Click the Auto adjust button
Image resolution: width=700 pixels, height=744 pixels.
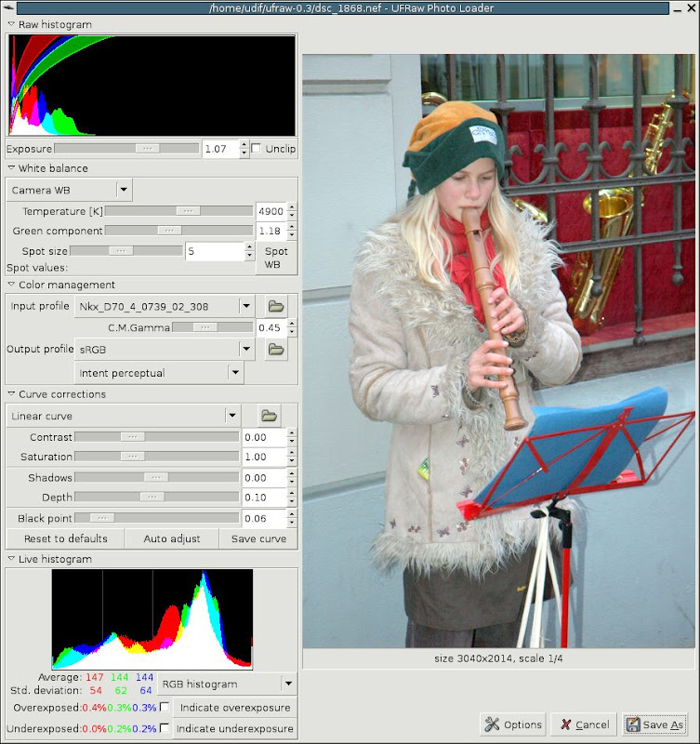click(172, 538)
